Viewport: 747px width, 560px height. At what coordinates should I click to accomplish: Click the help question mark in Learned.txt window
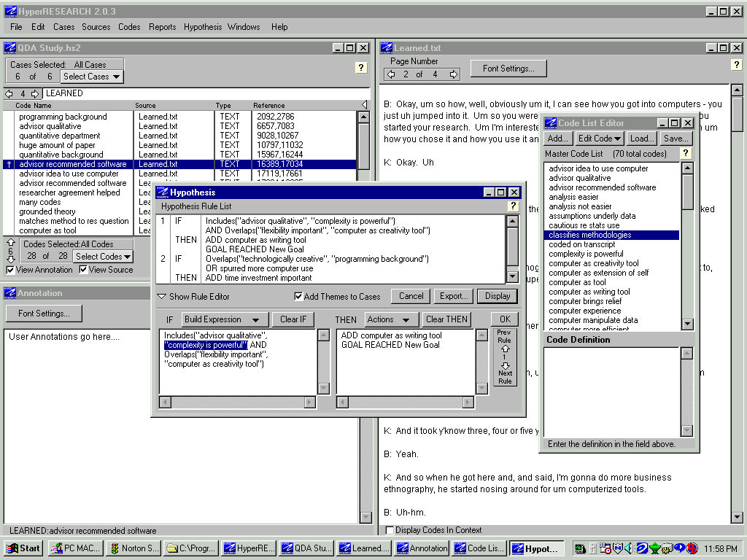click(x=737, y=64)
